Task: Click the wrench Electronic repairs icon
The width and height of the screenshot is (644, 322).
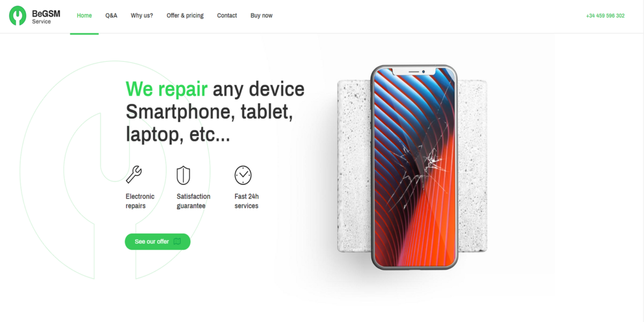Action: click(134, 175)
